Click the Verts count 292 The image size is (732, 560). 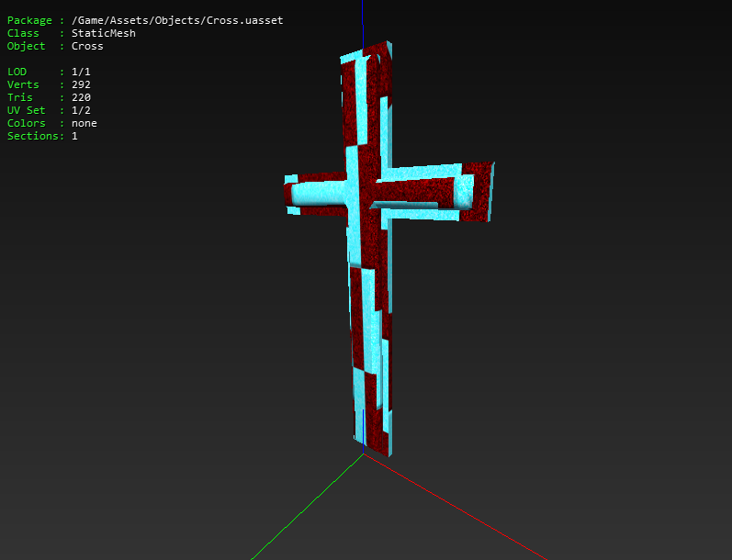click(81, 84)
